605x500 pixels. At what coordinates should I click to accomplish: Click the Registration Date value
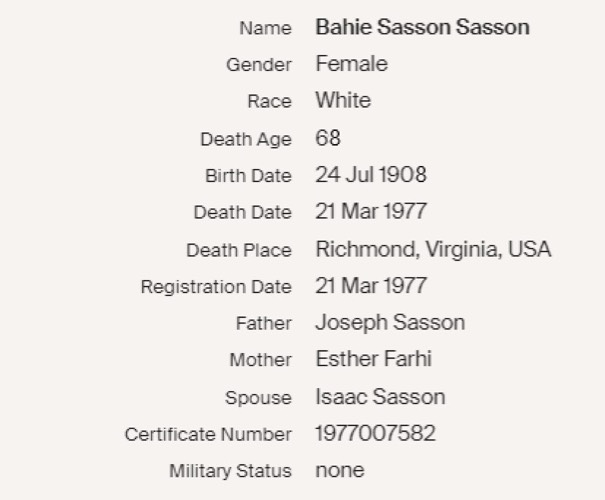(x=371, y=286)
